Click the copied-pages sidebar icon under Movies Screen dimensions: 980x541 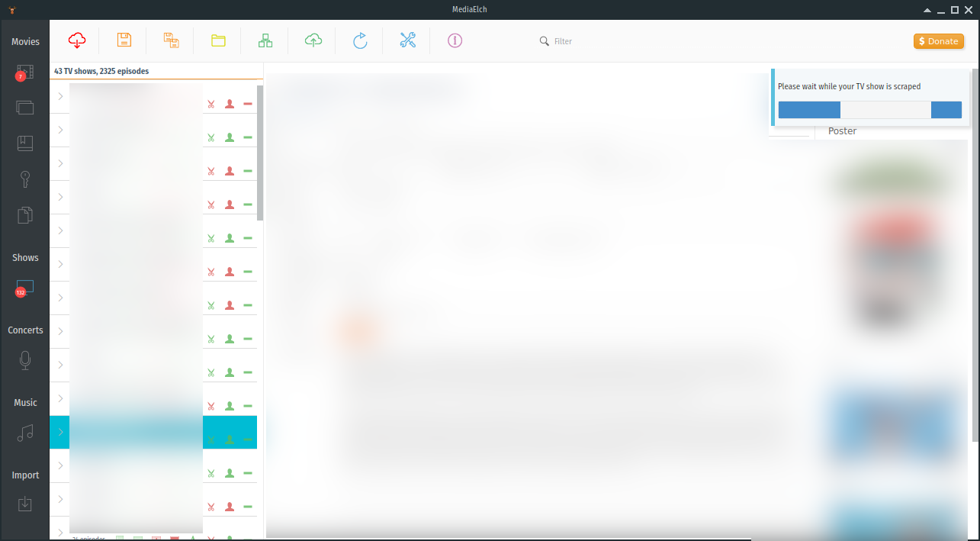25,215
